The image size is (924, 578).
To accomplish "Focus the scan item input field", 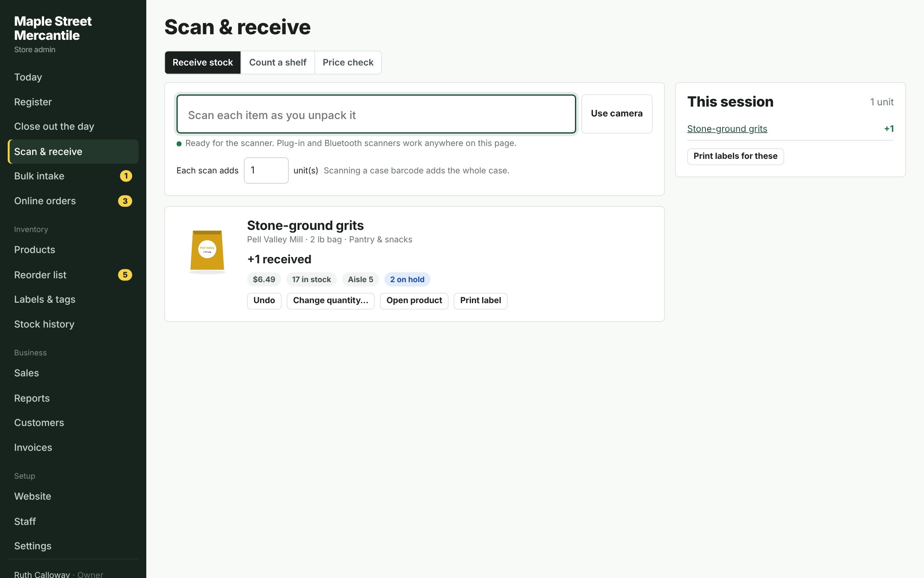I will tap(376, 114).
